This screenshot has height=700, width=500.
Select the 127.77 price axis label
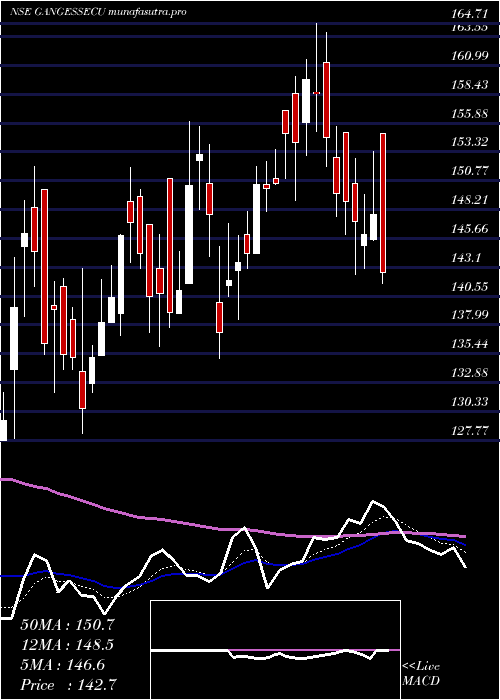click(469, 430)
